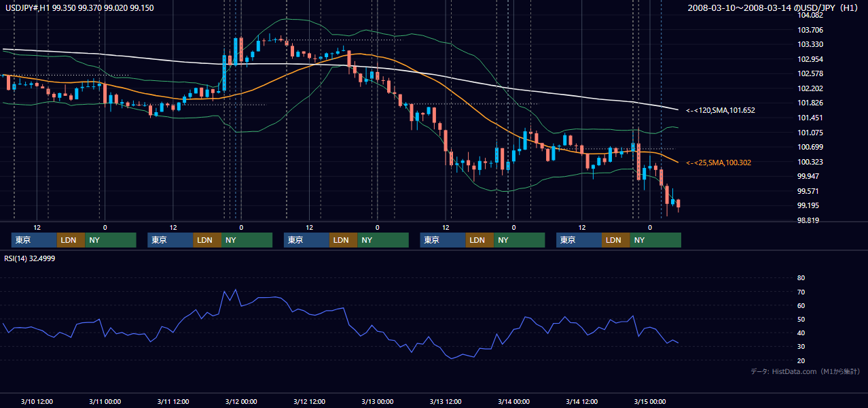
Task: Click RSI scale value 30
Action: (801, 347)
